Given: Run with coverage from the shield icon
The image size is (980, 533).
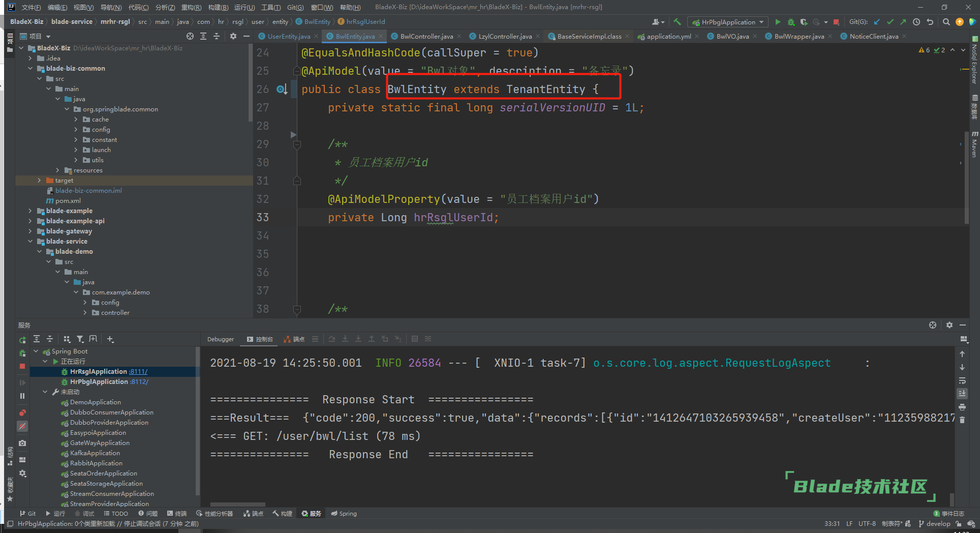Looking at the screenshot, I should click(x=804, y=22).
